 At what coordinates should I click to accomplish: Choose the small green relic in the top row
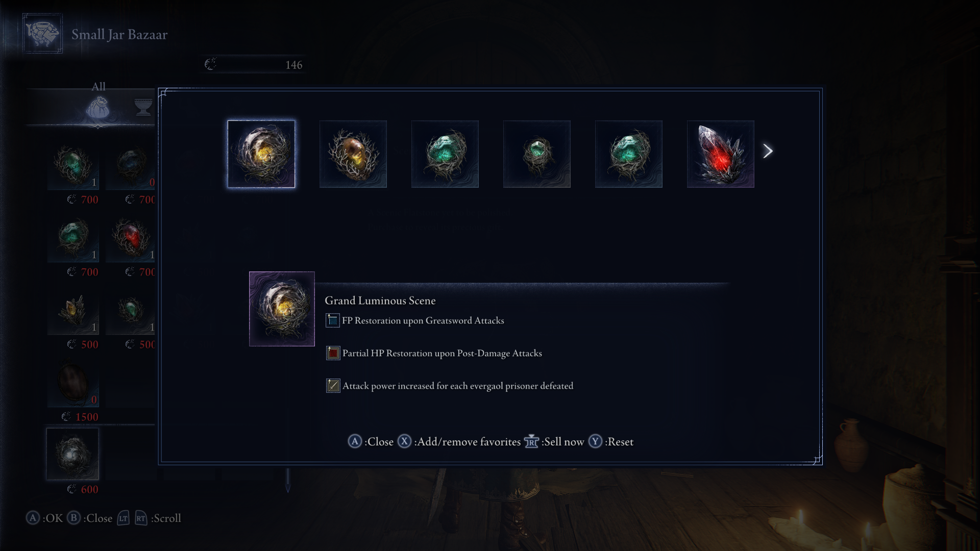(536, 154)
